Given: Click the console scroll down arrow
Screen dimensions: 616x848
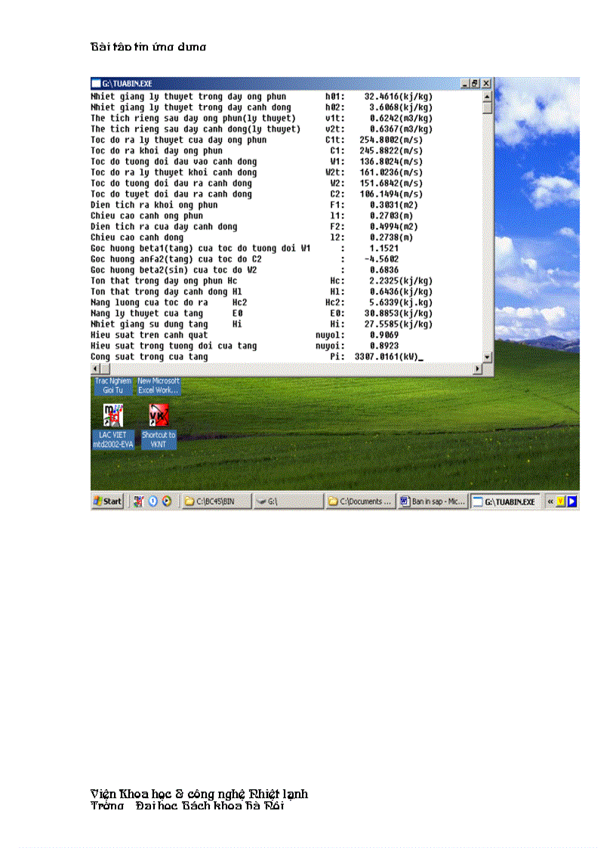Looking at the screenshot, I should [x=487, y=357].
